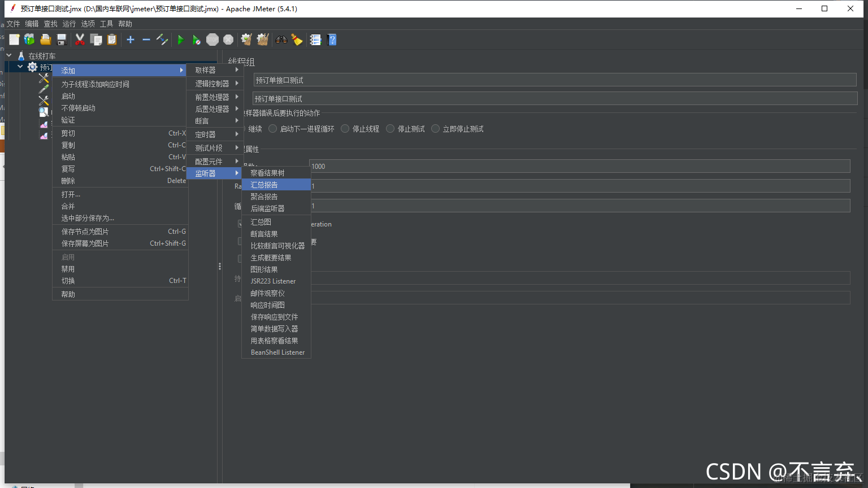Click the flask icon of 在线打车
868x488 pixels.
[x=21, y=56]
